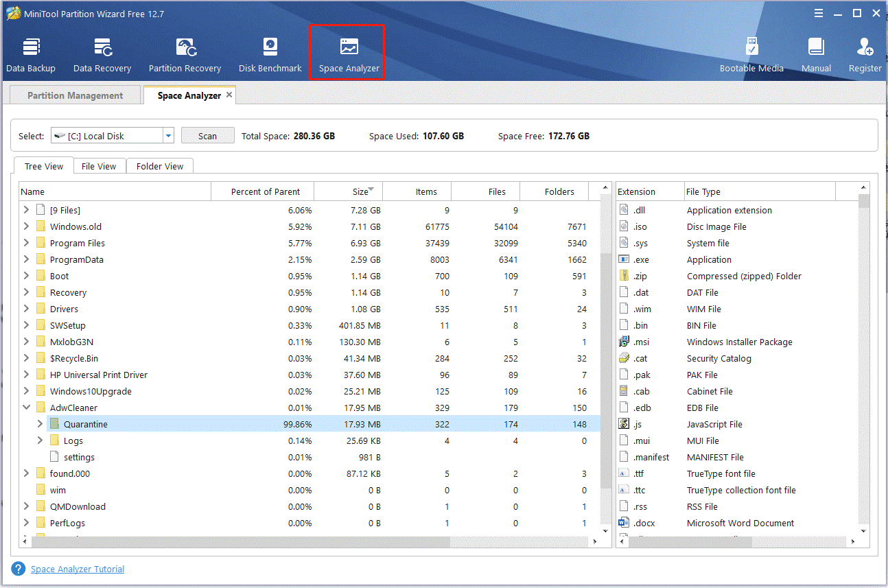Select the MxlobG3N folder row
Screen dimensions: 888x588
click(x=309, y=342)
